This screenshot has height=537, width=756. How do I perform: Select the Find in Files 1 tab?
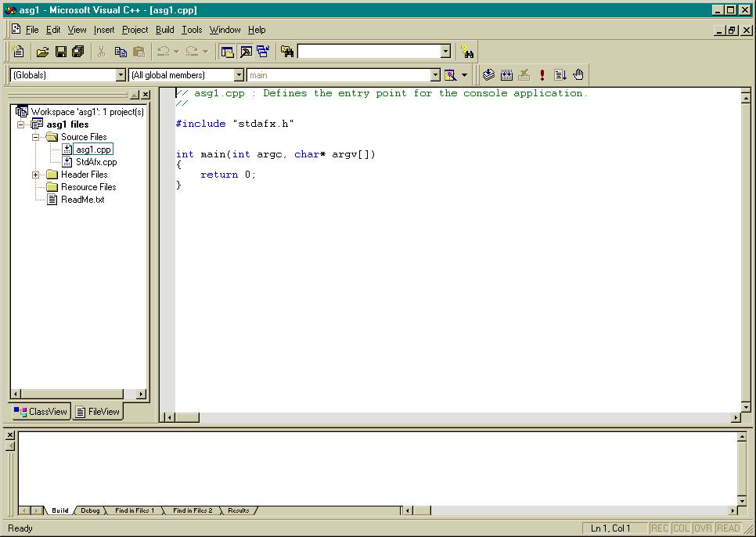(x=135, y=510)
